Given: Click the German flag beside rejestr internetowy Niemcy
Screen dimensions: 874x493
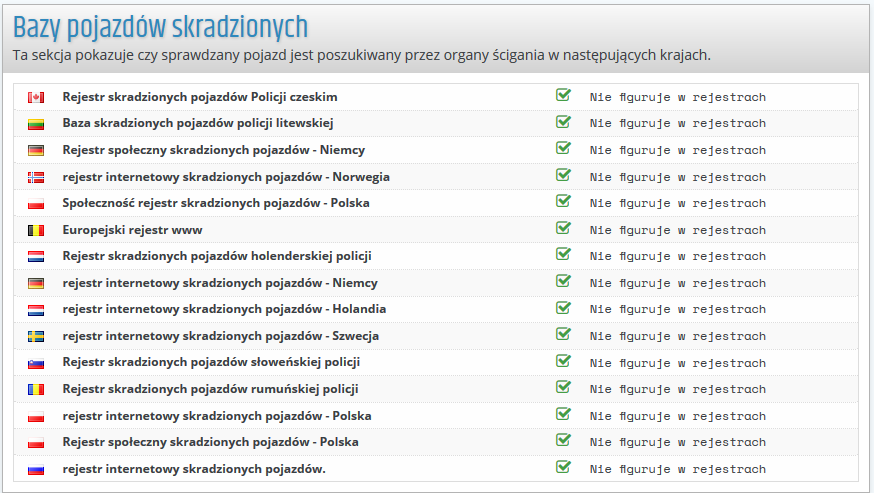Looking at the screenshot, I should (x=36, y=283).
